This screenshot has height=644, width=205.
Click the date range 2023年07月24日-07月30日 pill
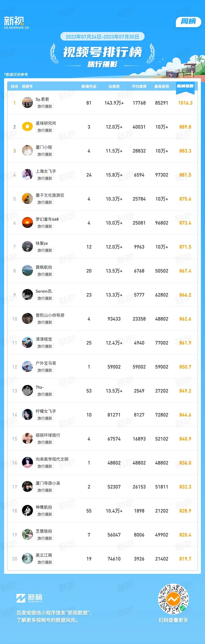(102, 37)
